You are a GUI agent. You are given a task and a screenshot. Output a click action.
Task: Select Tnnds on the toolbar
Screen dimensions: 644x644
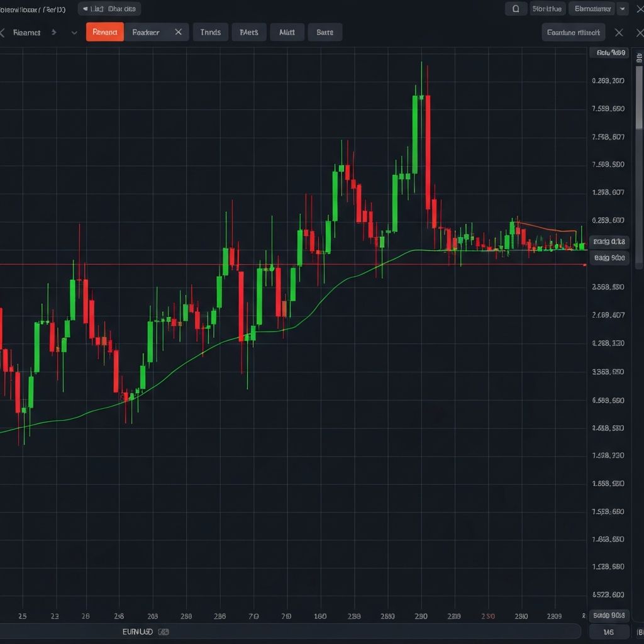[x=210, y=31]
